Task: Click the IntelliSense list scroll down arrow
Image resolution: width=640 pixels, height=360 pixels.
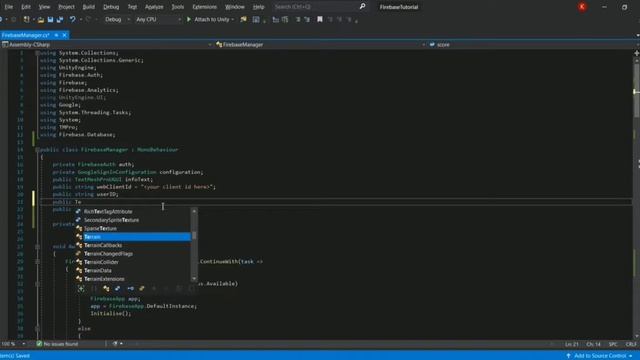Action: pyautogui.click(x=194, y=279)
